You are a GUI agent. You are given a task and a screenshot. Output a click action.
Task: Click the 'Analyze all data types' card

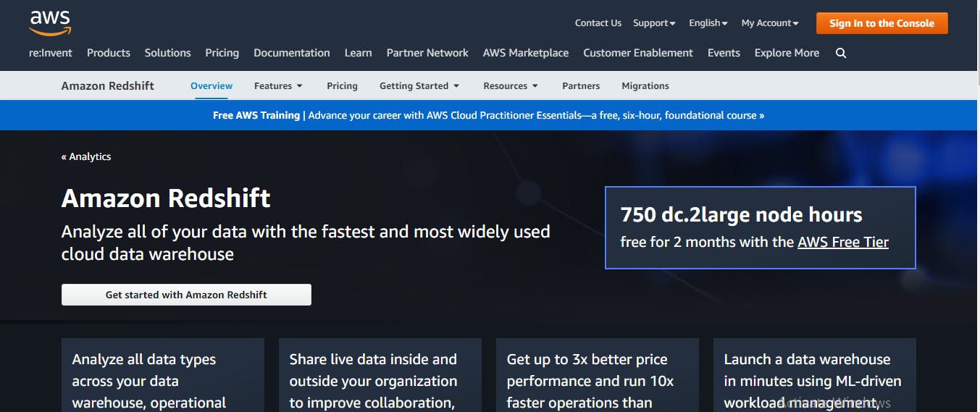click(163, 375)
